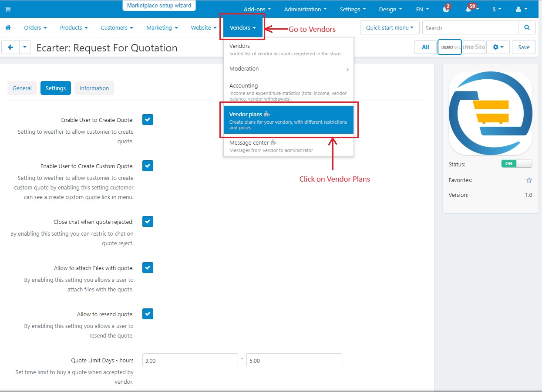This screenshot has height=392, width=542.
Task: Open the gear settings dropdown
Action: coord(498,47)
